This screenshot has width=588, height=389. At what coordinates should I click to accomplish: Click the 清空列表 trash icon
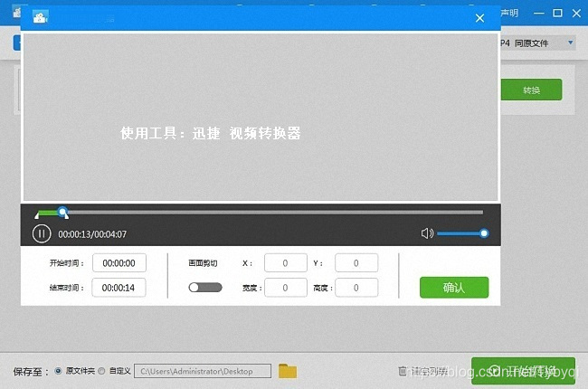coord(403,371)
